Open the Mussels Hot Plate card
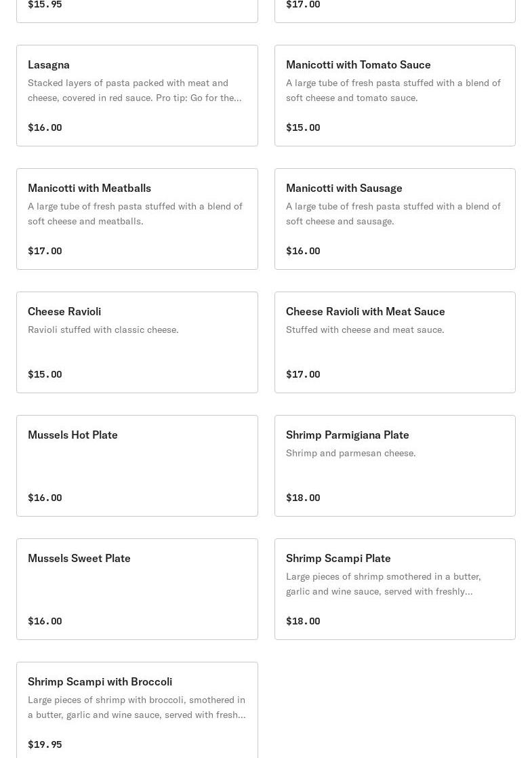The width and height of the screenshot is (532, 758). (137, 466)
